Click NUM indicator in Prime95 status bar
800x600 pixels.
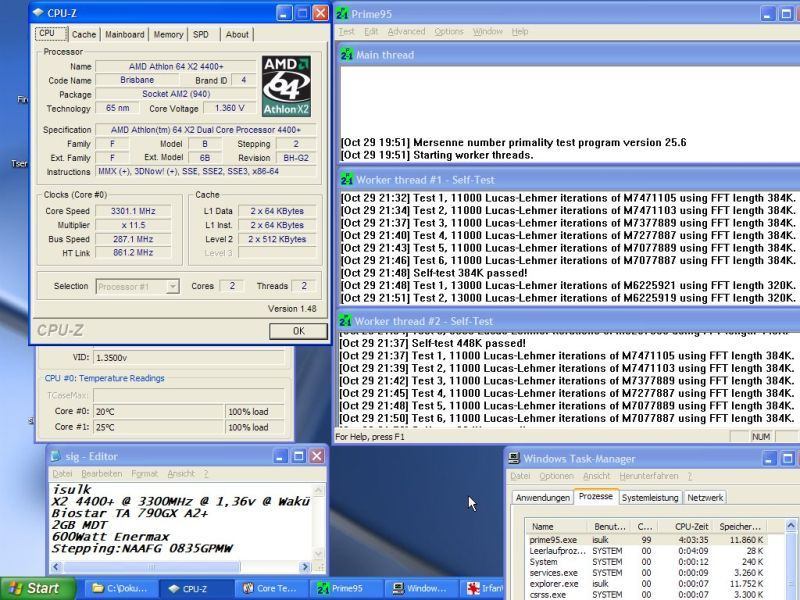761,437
